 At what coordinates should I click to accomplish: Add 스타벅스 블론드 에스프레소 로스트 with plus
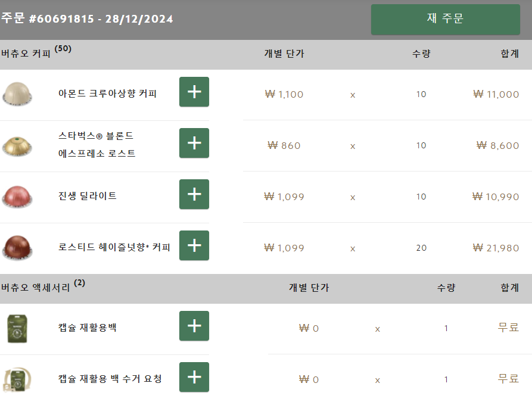pos(194,143)
